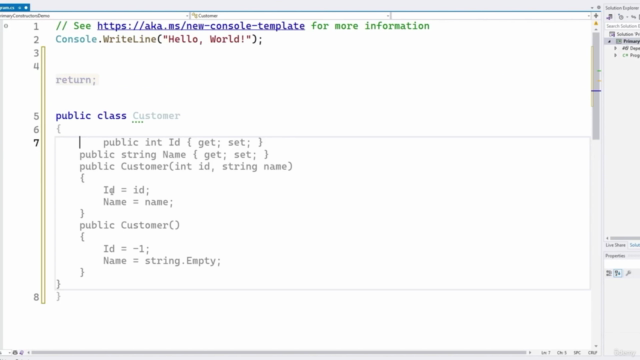Click the 'Name = string.Empty;' suggestion line
This screenshot has height=360, width=640.
point(162,261)
